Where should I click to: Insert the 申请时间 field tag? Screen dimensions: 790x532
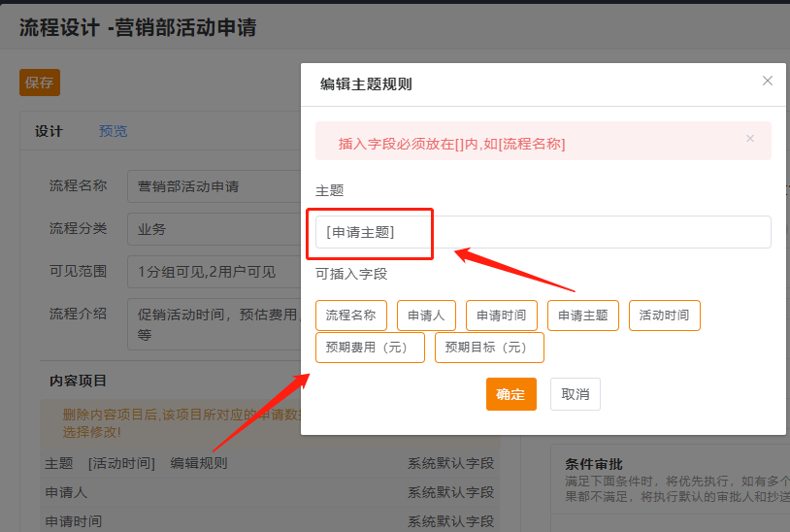point(501,316)
